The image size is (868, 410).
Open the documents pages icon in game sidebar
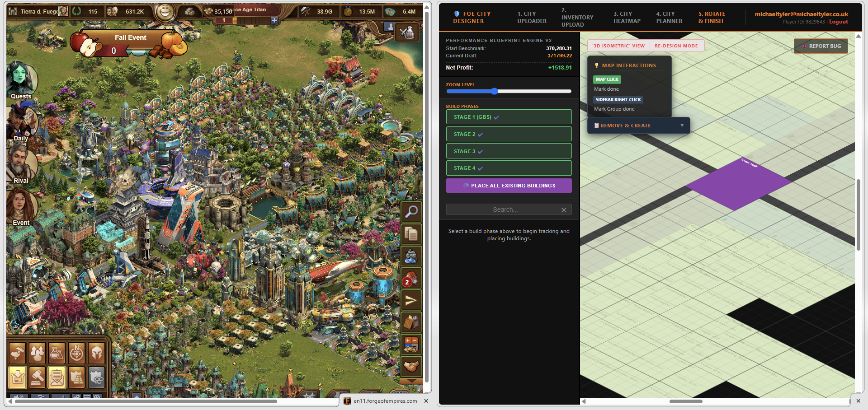pyautogui.click(x=411, y=234)
